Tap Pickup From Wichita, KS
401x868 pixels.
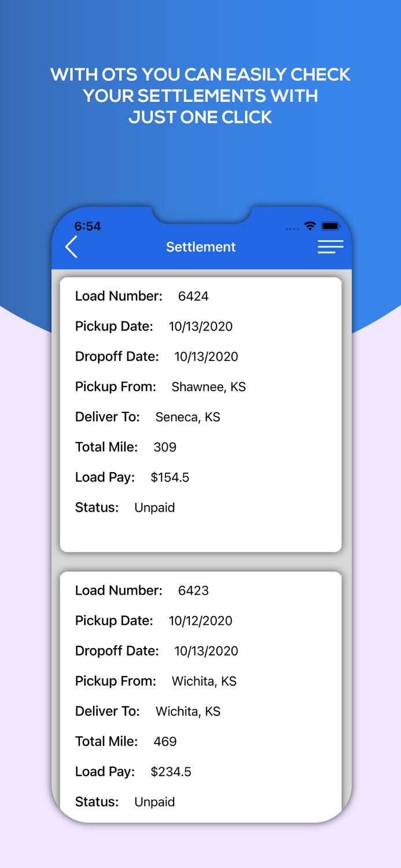[x=204, y=681]
